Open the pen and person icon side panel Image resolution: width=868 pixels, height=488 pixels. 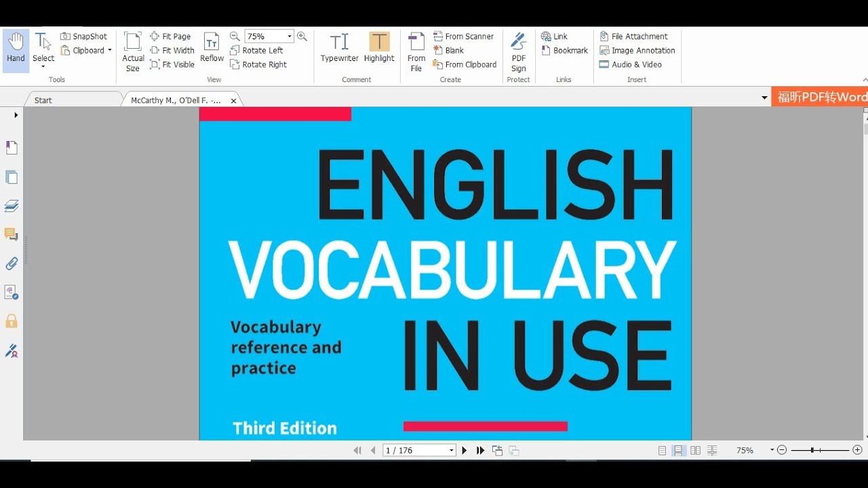coord(12,350)
